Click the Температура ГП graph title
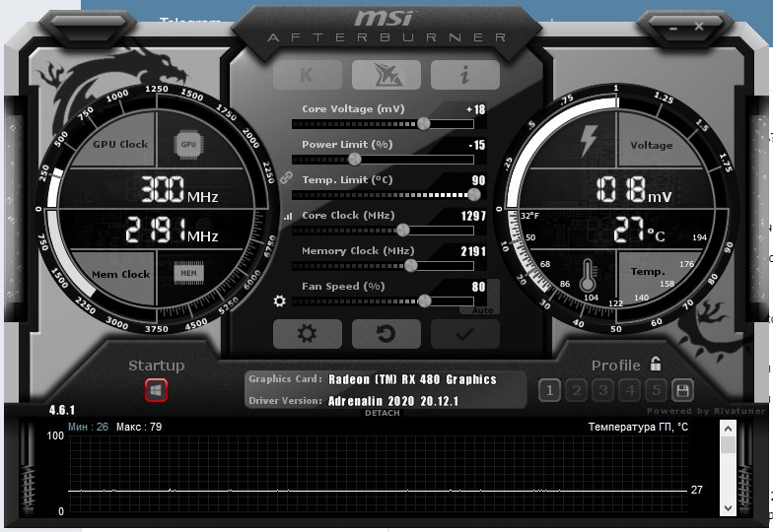This screenshot has height=532, width=773. (x=638, y=427)
